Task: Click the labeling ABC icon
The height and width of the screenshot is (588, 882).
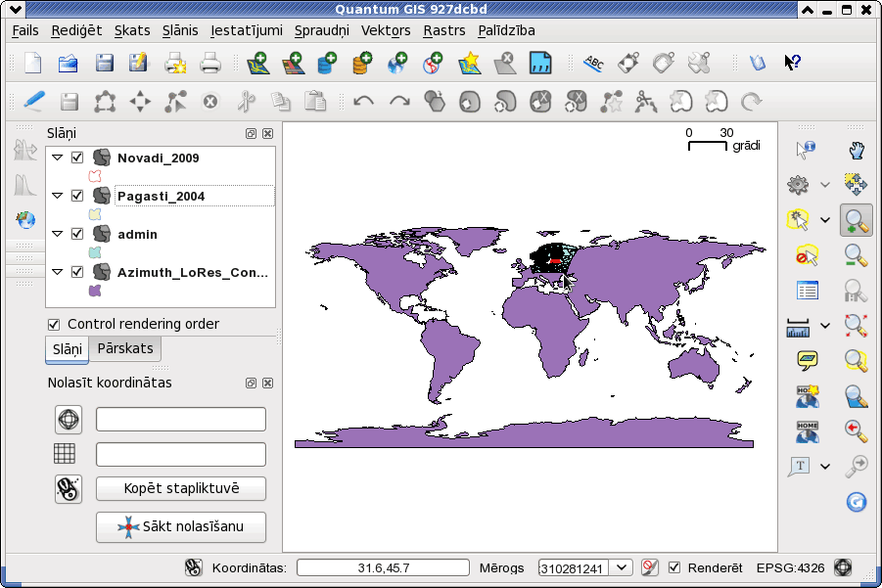Action: tap(593, 63)
